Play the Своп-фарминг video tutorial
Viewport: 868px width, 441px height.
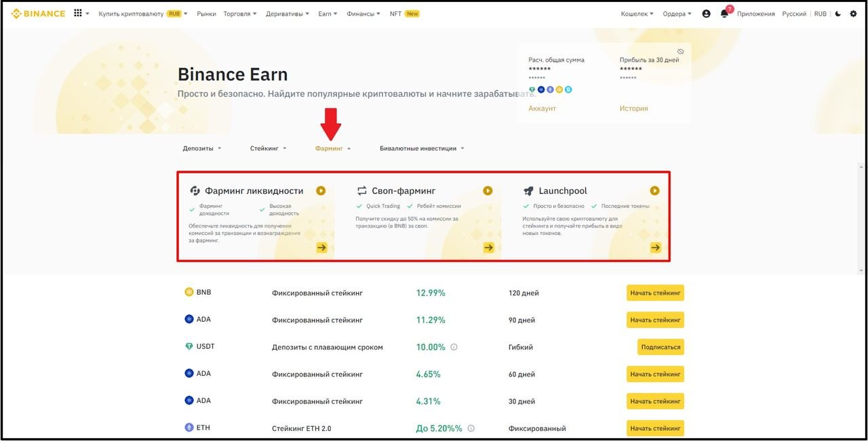[488, 191]
